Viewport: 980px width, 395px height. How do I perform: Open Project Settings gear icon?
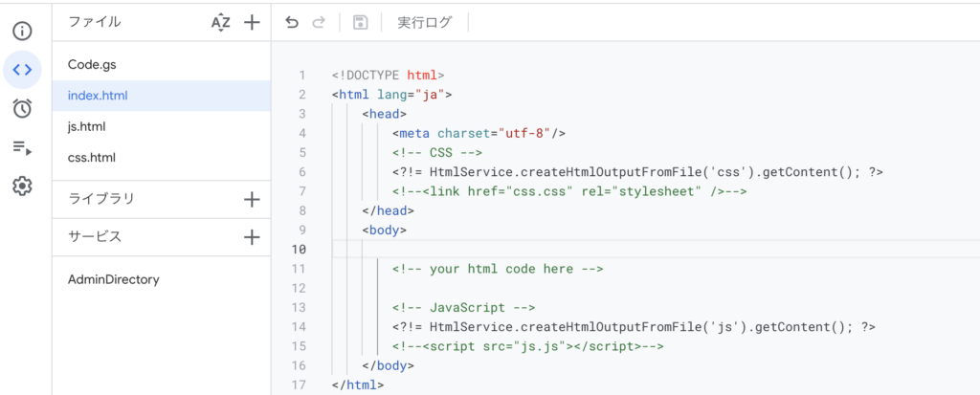[23, 186]
